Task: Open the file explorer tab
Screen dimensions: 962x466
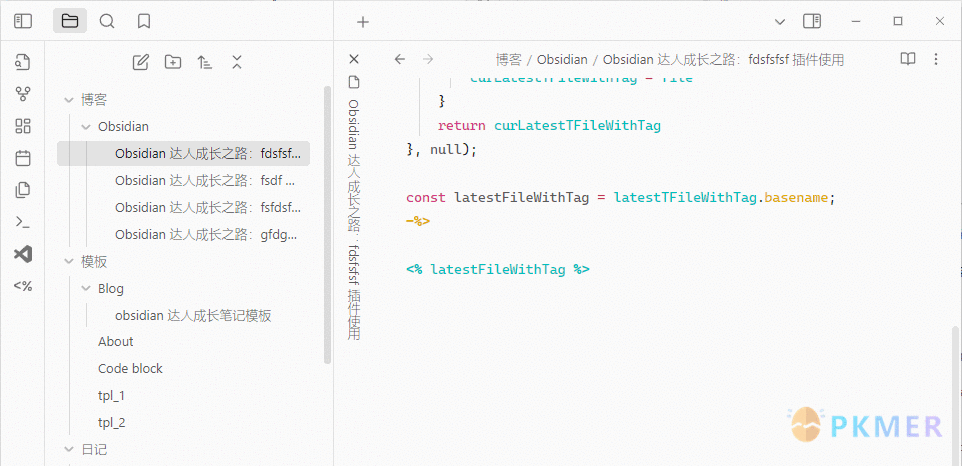Action: coord(70,21)
